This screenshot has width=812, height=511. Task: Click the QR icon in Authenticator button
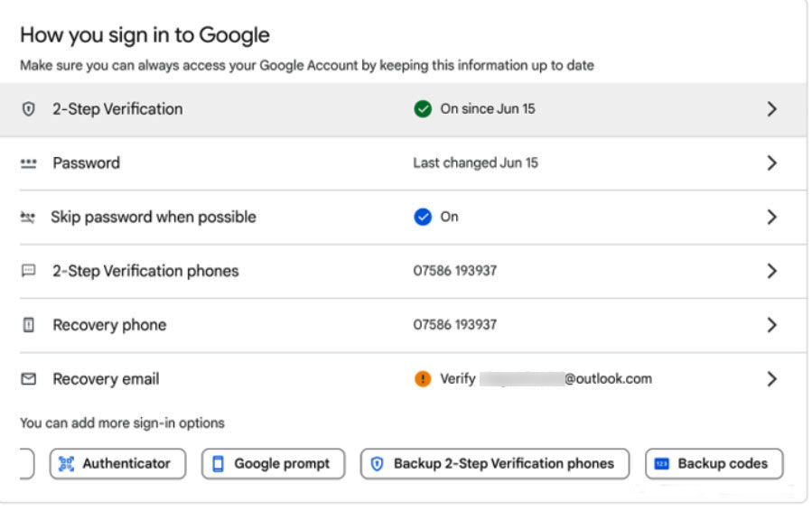point(66,464)
